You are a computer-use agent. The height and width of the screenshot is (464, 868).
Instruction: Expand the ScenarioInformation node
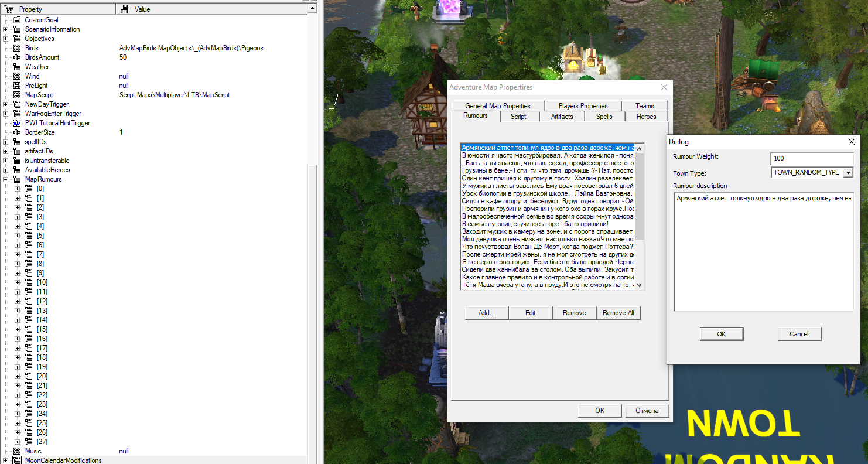click(6, 29)
